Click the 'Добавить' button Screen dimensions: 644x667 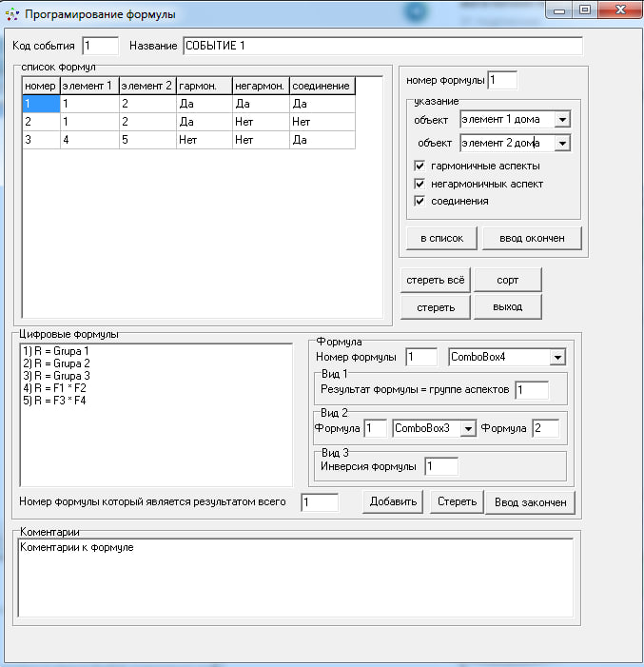click(x=391, y=501)
